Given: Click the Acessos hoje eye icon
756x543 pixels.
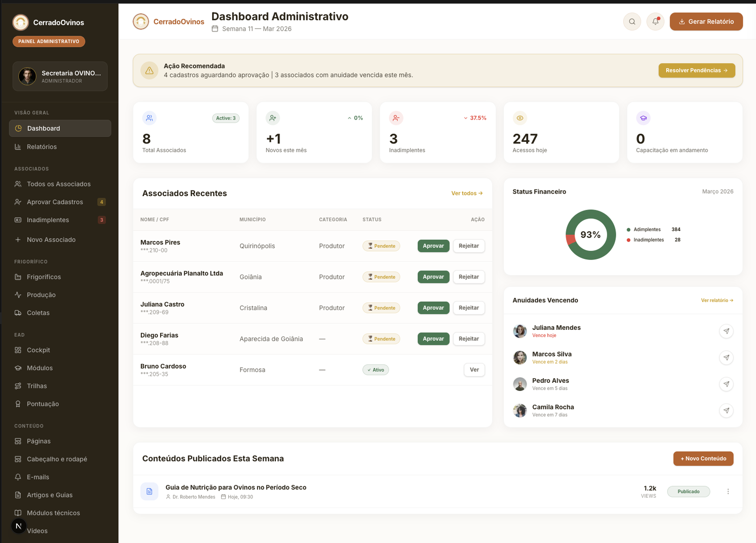Looking at the screenshot, I should [x=520, y=118].
